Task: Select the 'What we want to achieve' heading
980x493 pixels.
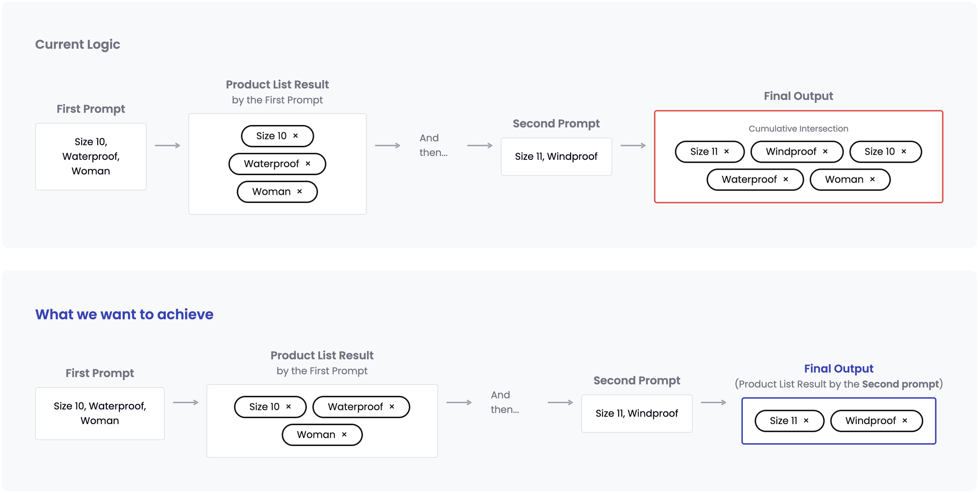Action: click(x=124, y=314)
